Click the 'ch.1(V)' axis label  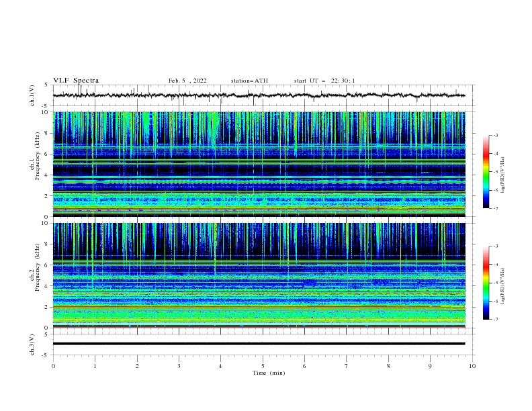click(32, 95)
